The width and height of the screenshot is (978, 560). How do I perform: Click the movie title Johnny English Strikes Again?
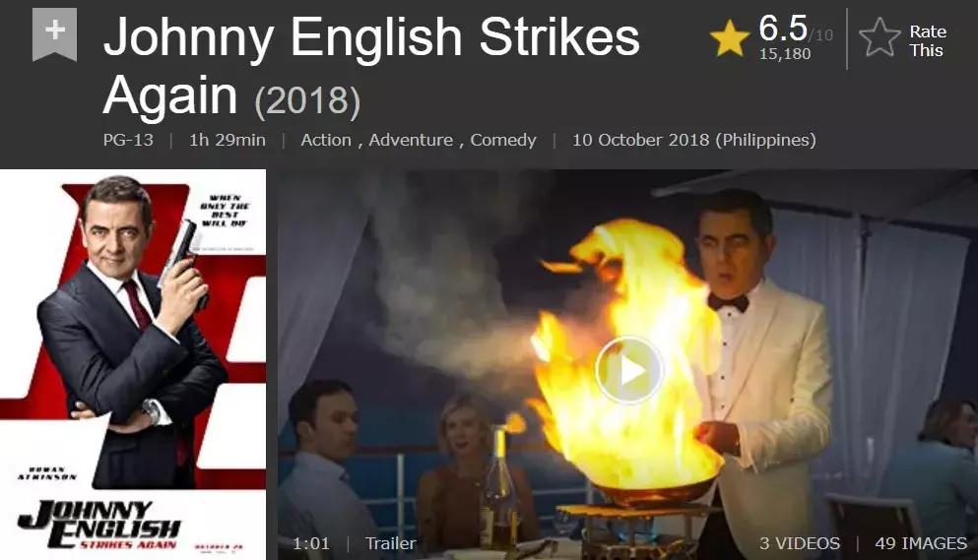tap(371, 66)
